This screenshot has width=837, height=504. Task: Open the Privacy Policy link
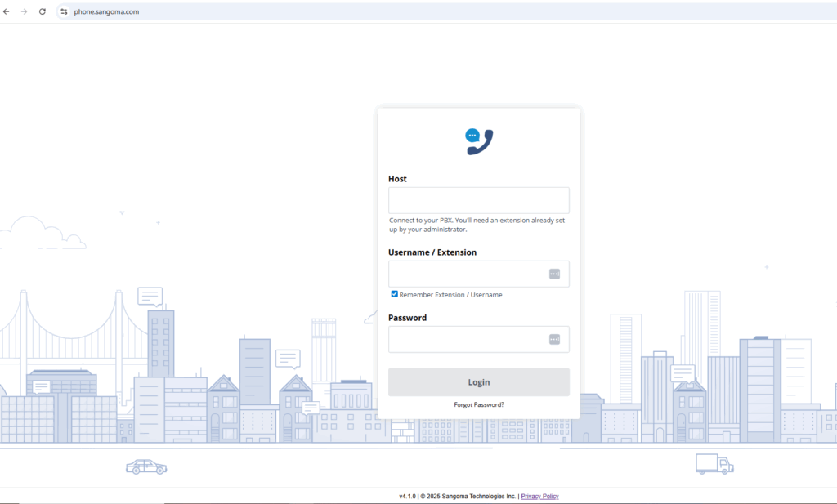tap(539, 496)
